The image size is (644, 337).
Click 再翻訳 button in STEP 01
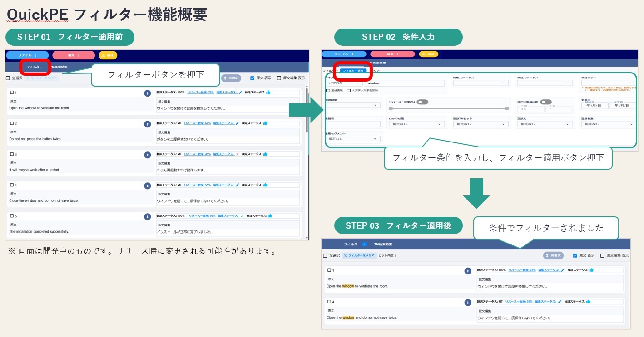click(x=231, y=78)
